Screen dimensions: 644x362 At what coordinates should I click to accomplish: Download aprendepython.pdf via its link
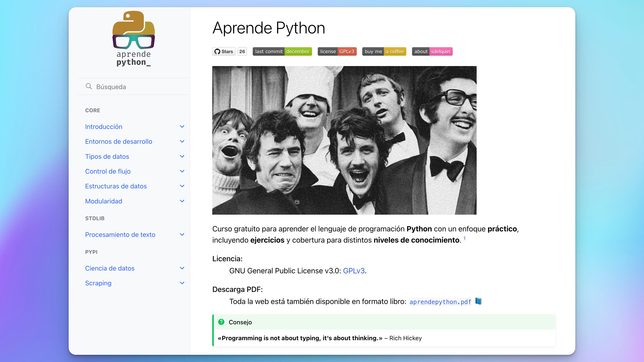(440, 301)
